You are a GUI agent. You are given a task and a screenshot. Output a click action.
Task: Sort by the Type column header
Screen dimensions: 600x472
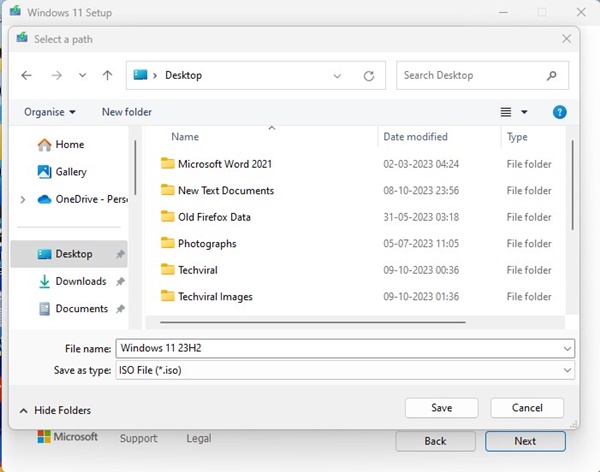pos(517,137)
